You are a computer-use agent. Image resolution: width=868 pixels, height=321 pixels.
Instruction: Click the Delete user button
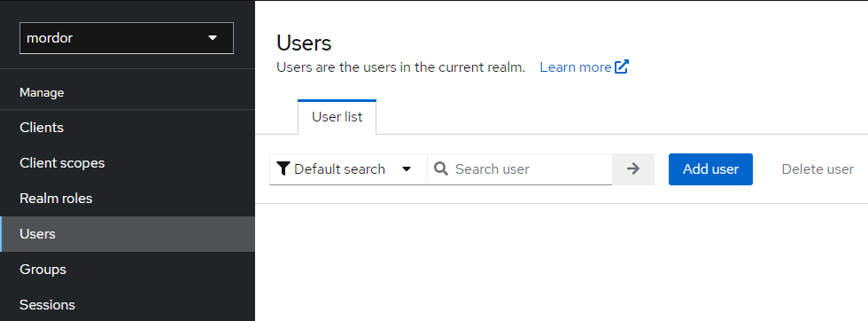(818, 169)
